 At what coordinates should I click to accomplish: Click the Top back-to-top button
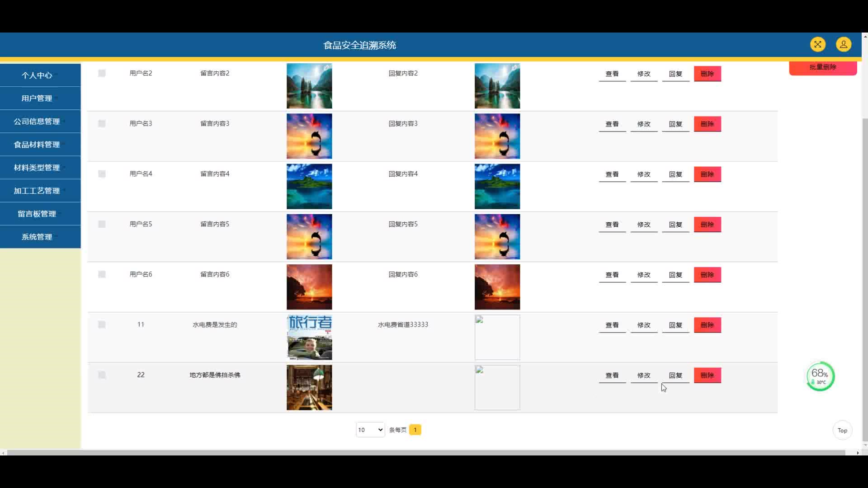click(x=842, y=430)
